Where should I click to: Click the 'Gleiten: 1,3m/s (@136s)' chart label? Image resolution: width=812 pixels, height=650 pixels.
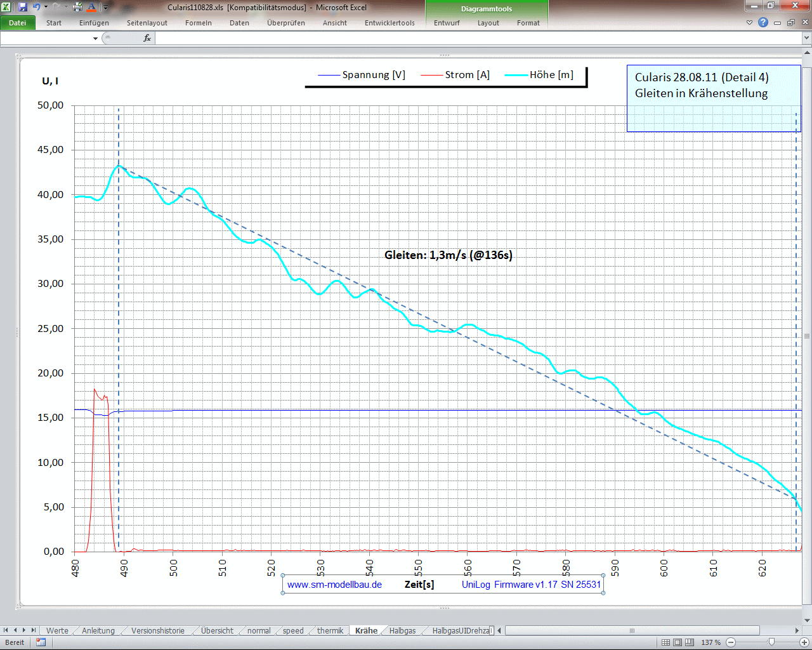pos(448,255)
